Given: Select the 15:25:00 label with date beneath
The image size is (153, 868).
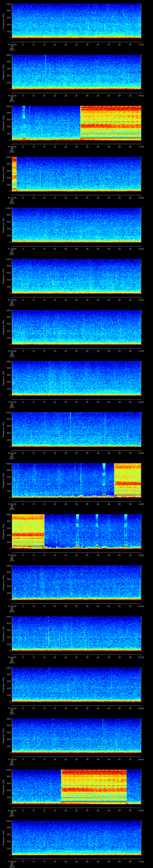Looking at the screenshot, I should pos(12,608).
